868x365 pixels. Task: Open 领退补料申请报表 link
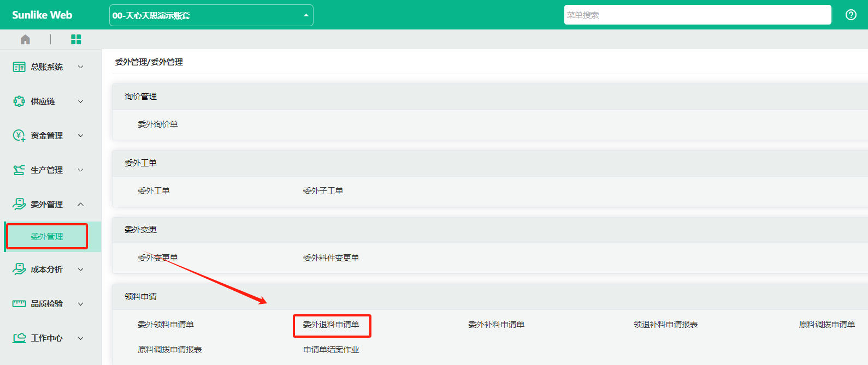665,325
